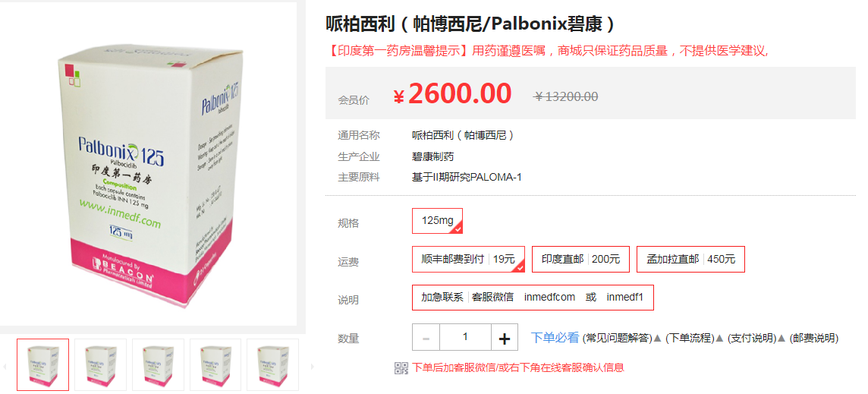
Task: Select the second product thumbnail
Action: click(101, 364)
